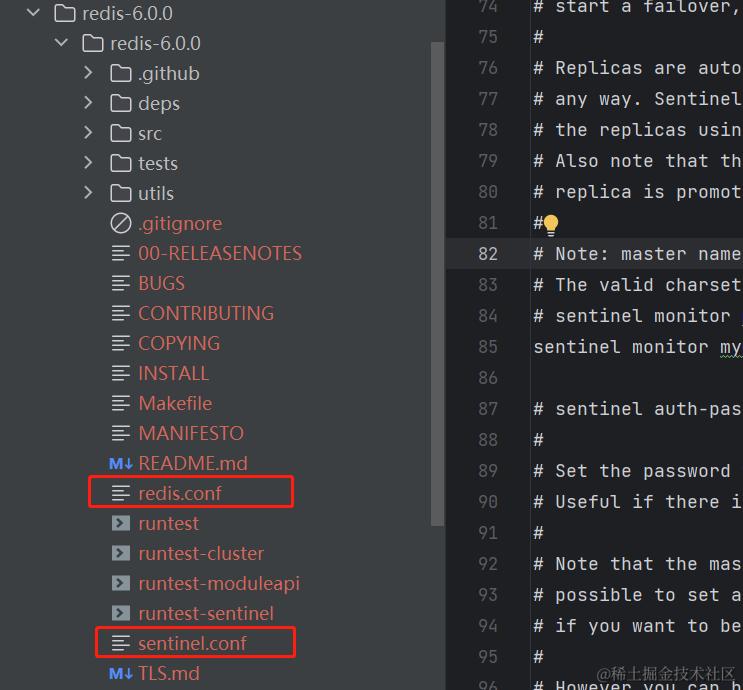Select the nested redis-6.0.0 folder name
Screen dimensions: 743x690
coord(155,43)
